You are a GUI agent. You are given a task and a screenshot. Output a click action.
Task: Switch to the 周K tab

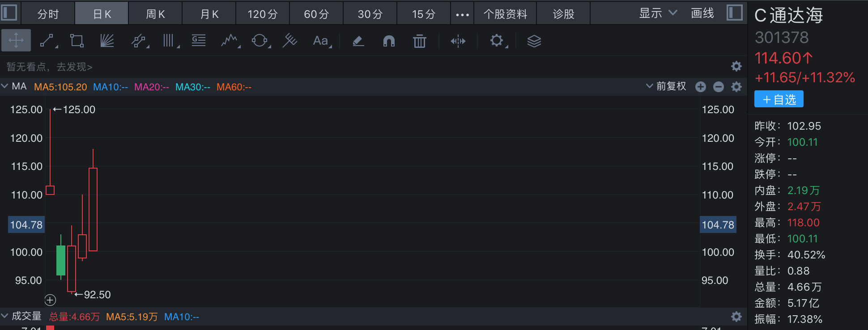(x=155, y=14)
